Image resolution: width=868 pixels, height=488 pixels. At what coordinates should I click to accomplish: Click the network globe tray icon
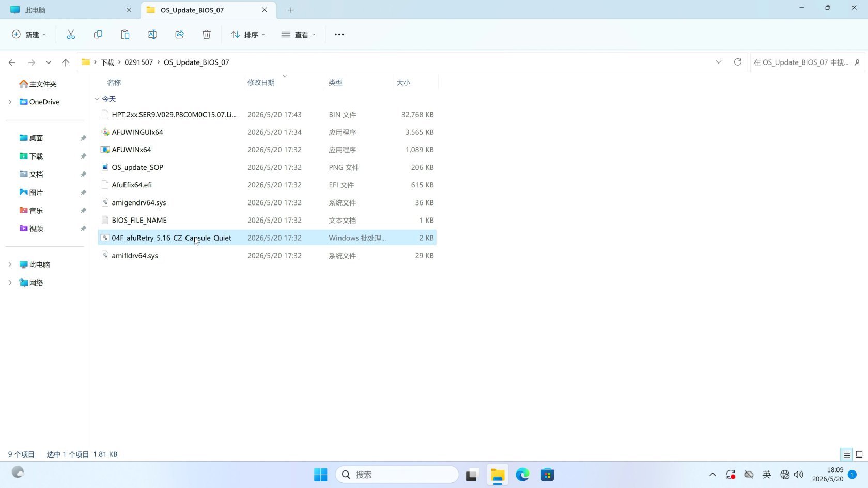[785, 475]
